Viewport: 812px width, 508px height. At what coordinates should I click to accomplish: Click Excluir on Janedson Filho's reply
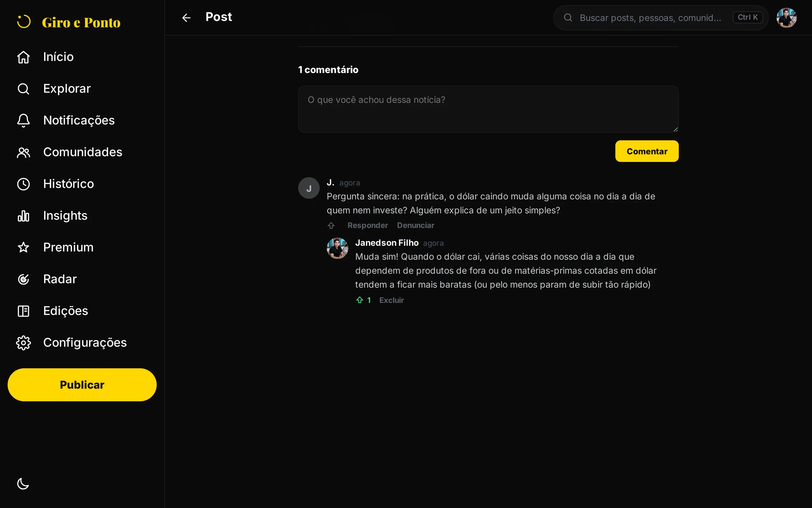point(391,300)
